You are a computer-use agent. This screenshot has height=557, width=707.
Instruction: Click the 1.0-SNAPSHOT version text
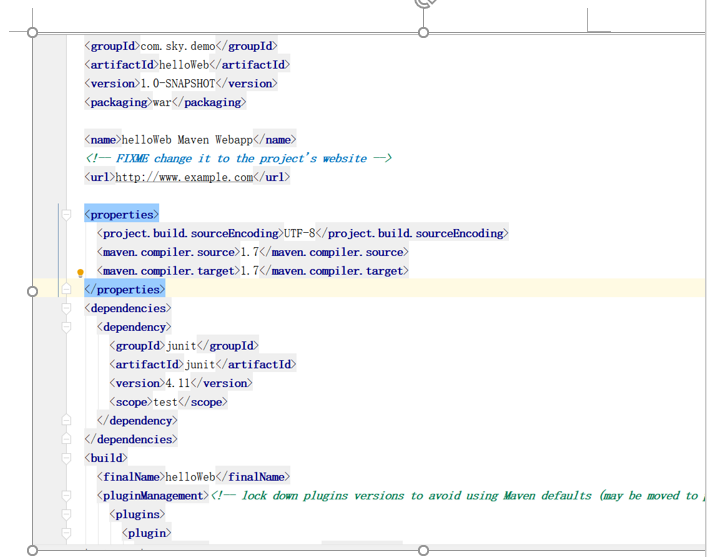178,83
